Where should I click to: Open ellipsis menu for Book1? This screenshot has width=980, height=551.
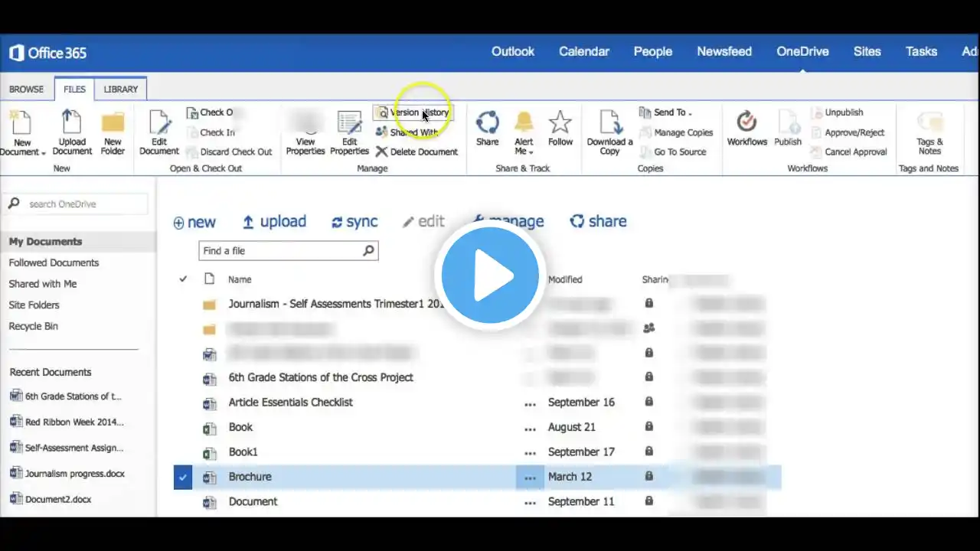click(x=530, y=452)
